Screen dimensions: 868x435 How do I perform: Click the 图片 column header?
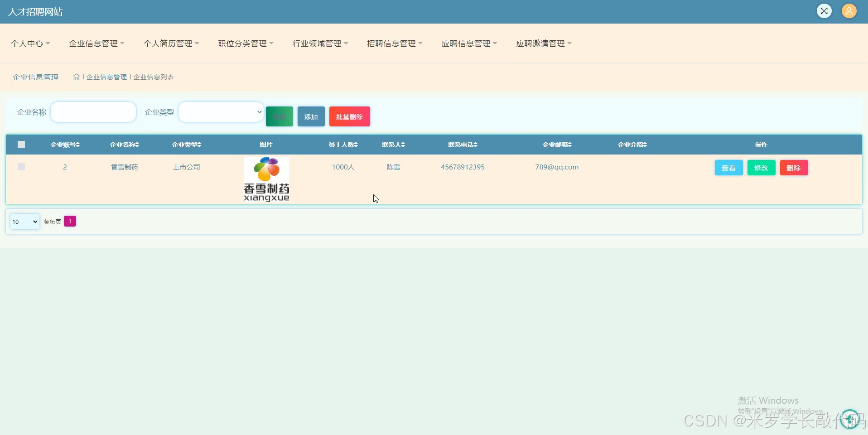click(266, 145)
